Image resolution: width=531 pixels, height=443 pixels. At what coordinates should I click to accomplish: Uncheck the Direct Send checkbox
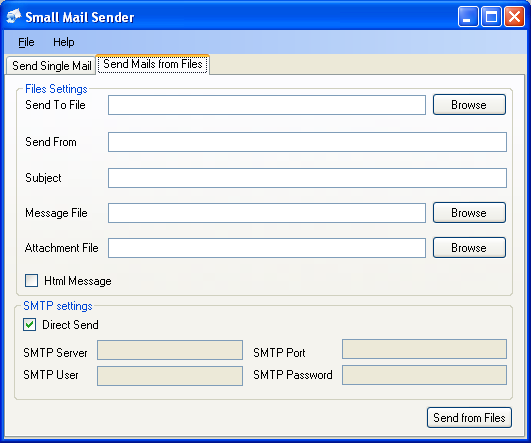coord(29,324)
